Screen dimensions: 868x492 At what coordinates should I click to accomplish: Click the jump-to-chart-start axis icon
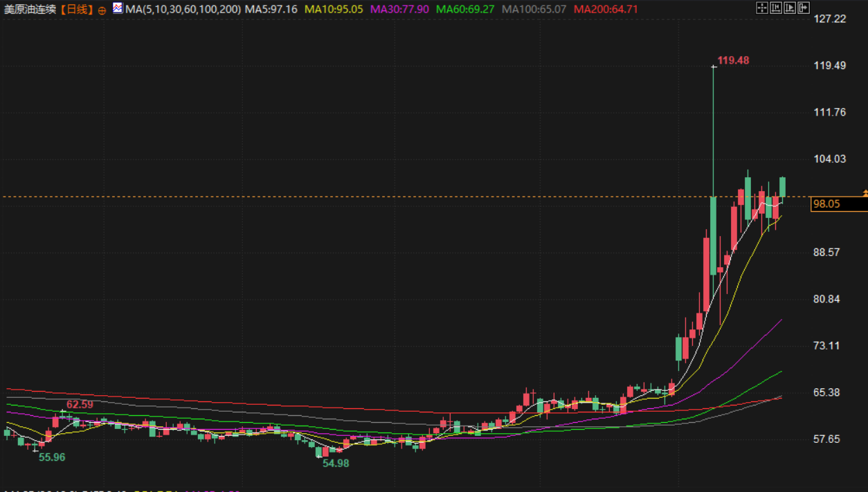776,8
